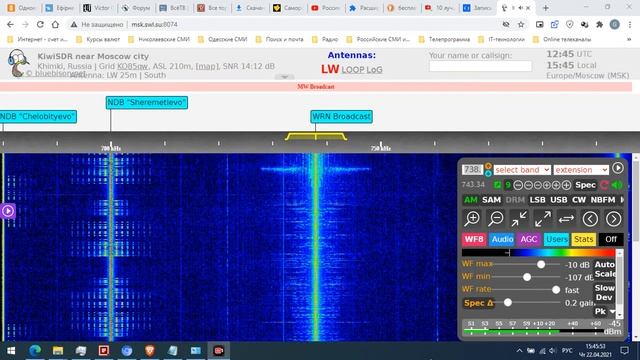The width and height of the screenshot is (640, 360).
Task: Click the Spec Δ button
Action: (479, 303)
